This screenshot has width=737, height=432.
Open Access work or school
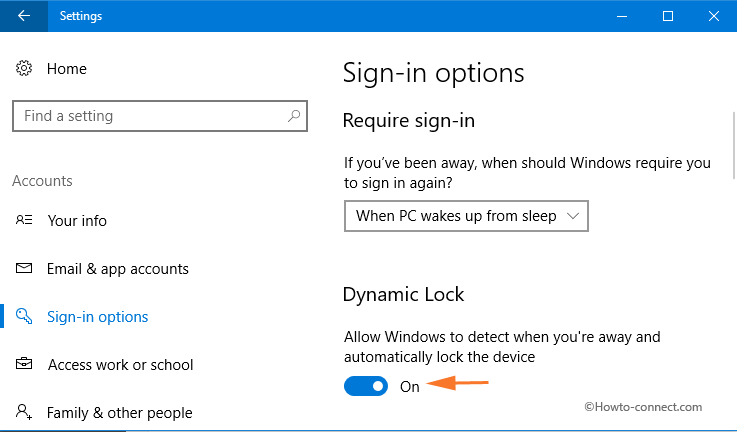point(120,365)
